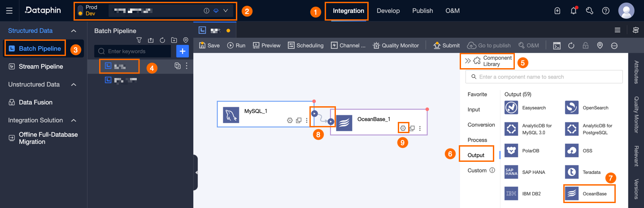The width and height of the screenshot is (644, 208).
Task: Open the Develop tab
Action: click(388, 11)
